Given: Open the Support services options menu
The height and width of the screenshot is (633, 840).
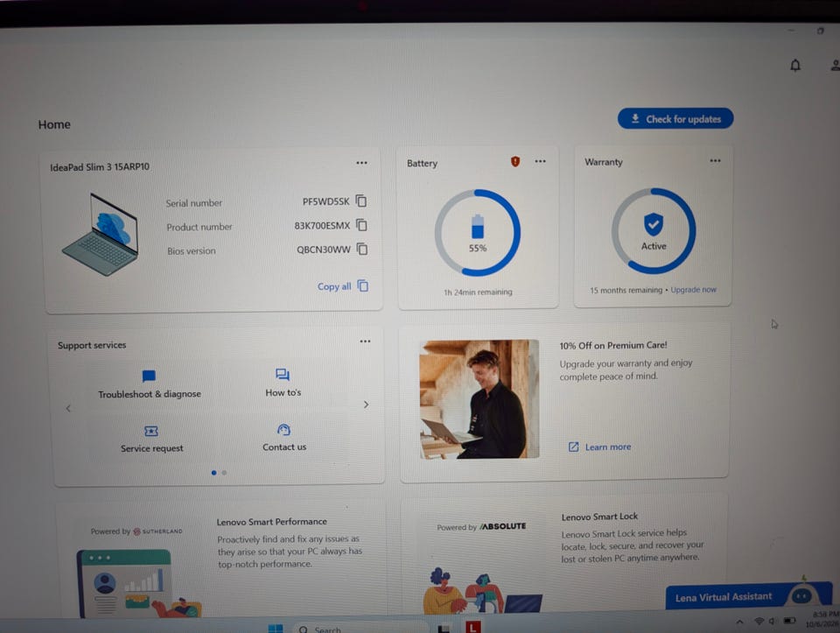Looking at the screenshot, I should click(365, 341).
